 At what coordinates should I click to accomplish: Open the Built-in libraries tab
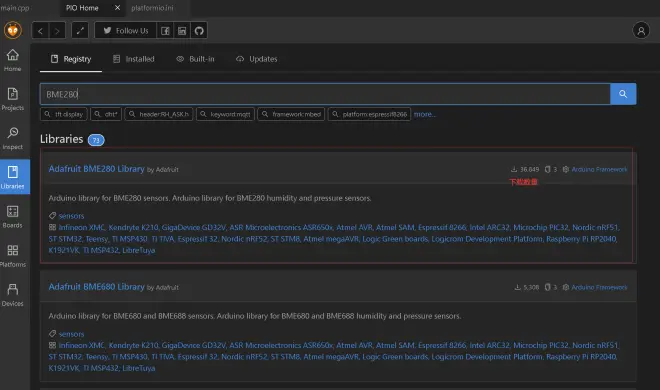click(x=195, y=59)
